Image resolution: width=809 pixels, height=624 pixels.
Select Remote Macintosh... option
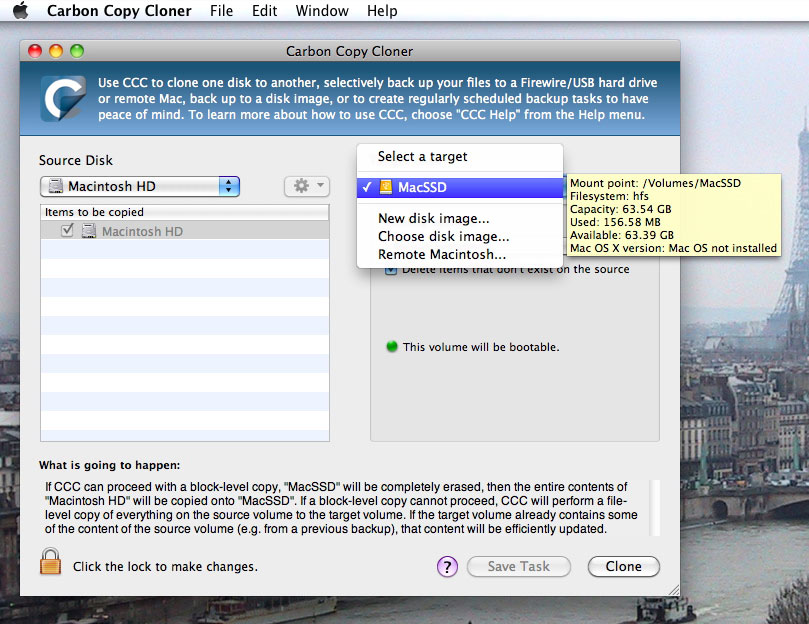(442, 254)
